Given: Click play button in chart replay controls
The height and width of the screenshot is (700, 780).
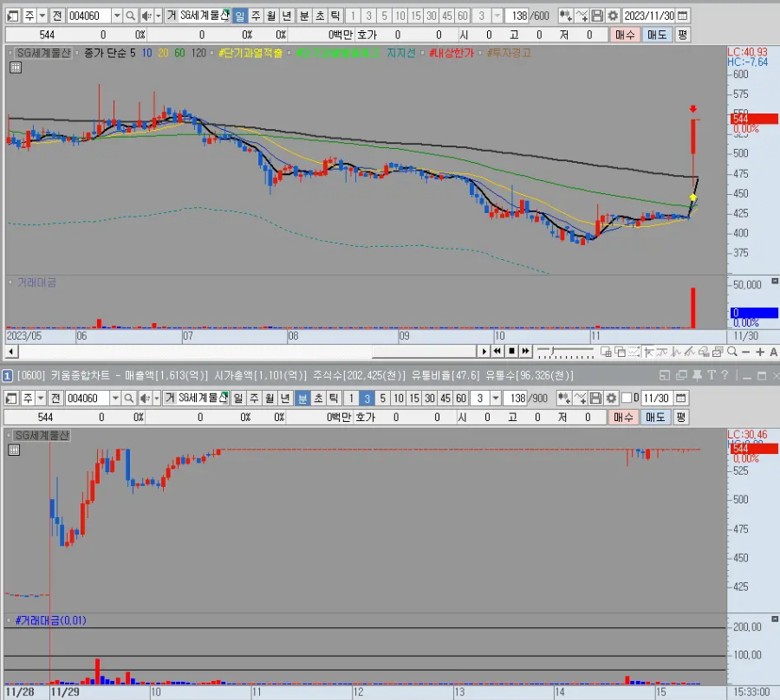Looking at the screenshot, I should (x=484, y=352).
